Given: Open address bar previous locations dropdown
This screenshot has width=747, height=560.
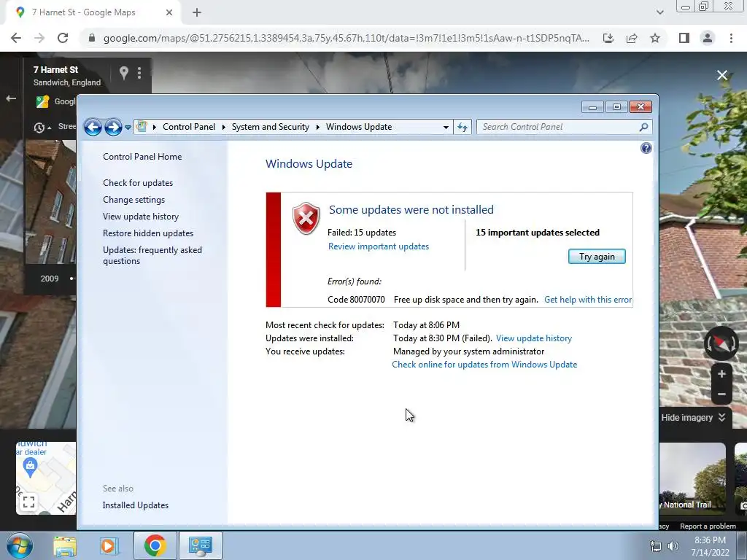Looking at the screenshot, I should pyautogui.click(x=446, y=127).
